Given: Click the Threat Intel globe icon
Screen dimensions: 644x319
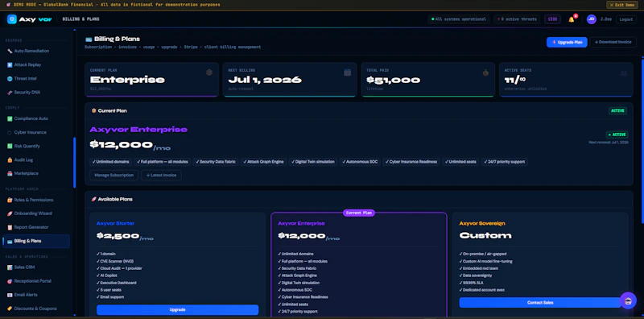Looking at the screenshot, I should [10, 78].
